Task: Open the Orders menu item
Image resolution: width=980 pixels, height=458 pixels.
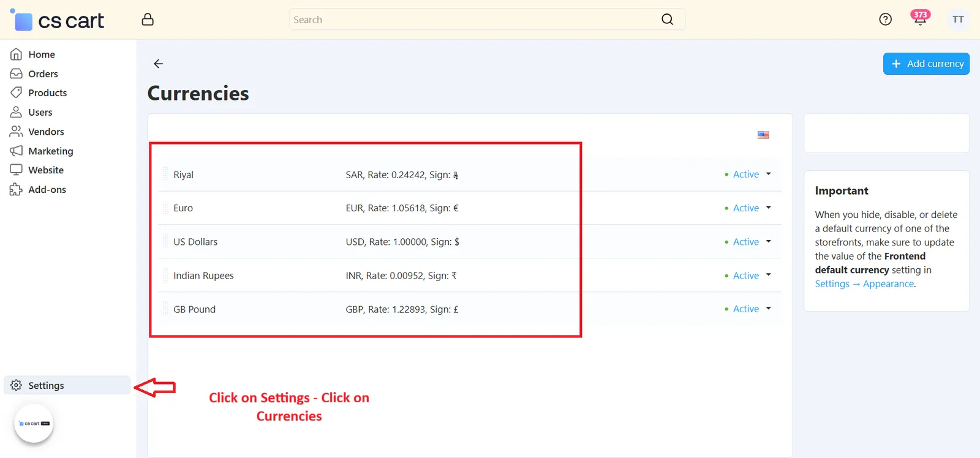Action: 34,74
